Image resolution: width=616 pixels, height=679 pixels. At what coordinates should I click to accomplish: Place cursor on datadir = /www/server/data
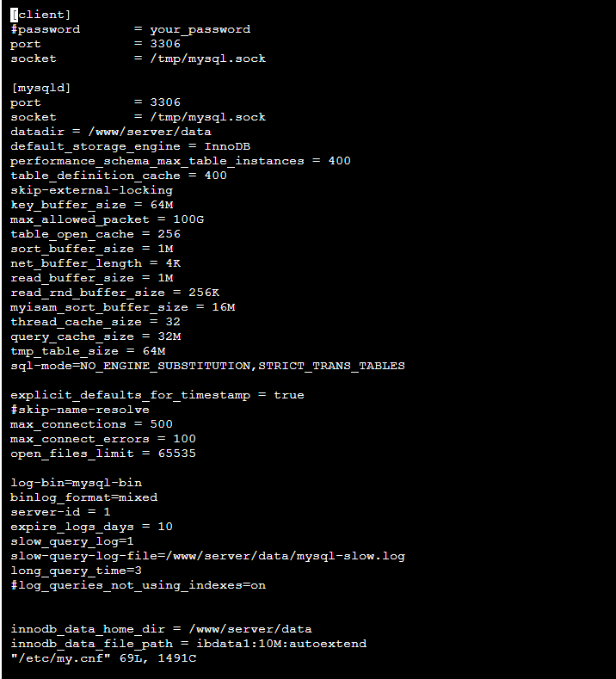[111, 132]
